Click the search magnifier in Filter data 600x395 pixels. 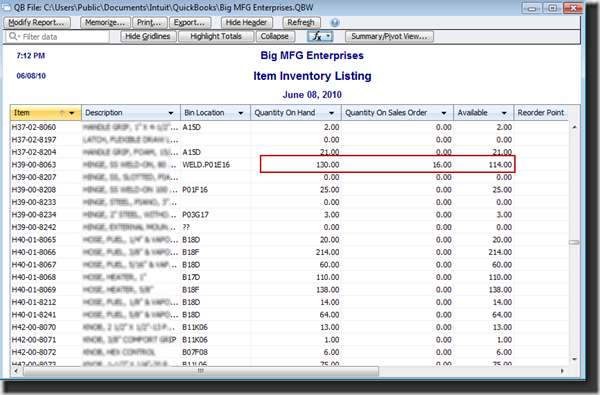pyautogui.click(x=13, y=36)
